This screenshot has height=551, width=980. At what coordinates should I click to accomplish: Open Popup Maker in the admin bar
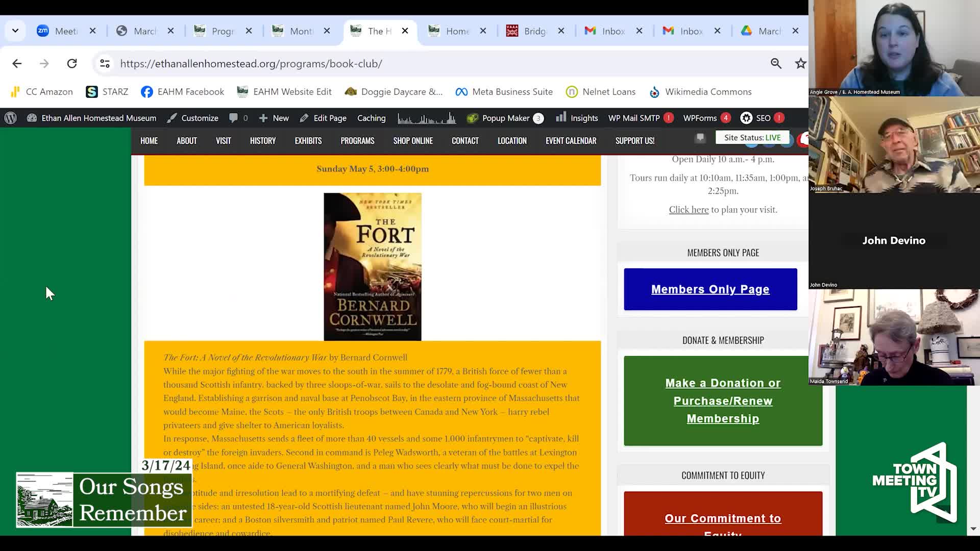click(x=505, y=118)
